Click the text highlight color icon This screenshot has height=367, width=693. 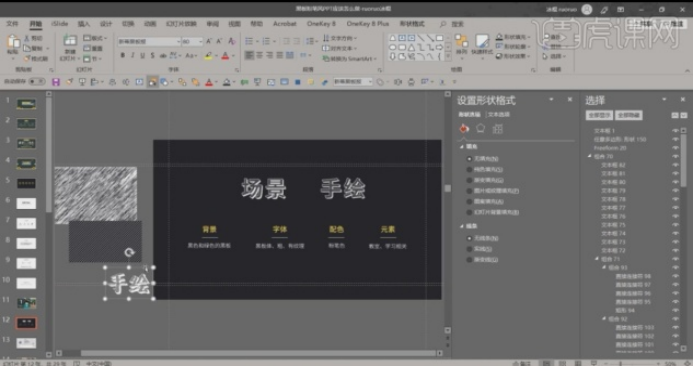[208, 56]
